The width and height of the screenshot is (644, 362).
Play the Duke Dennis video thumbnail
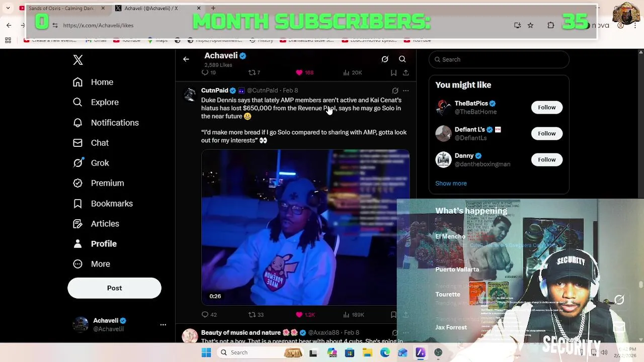pos(305,227)
